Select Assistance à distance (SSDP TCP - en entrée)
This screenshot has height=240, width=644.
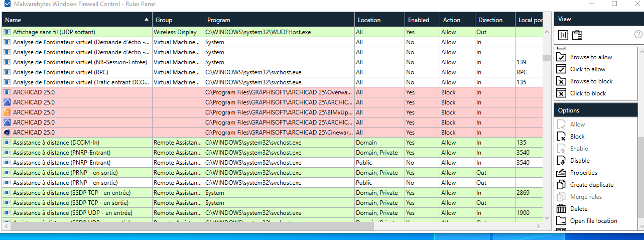[x=72, y=193]
